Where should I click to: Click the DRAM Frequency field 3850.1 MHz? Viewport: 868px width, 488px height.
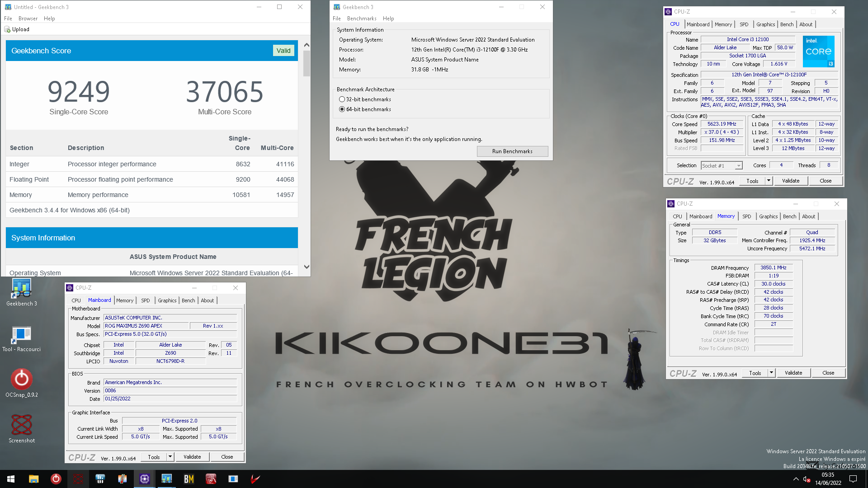(773, 267)
